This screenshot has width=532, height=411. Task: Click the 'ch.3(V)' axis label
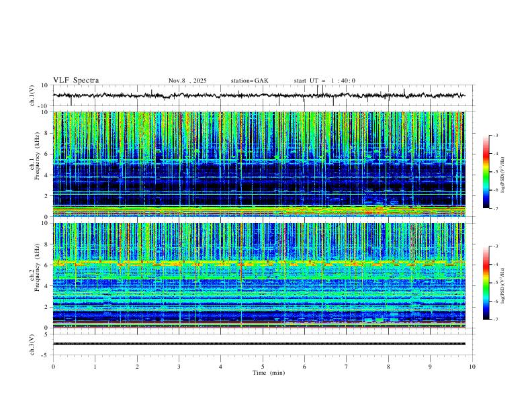(x=32, y=345)
